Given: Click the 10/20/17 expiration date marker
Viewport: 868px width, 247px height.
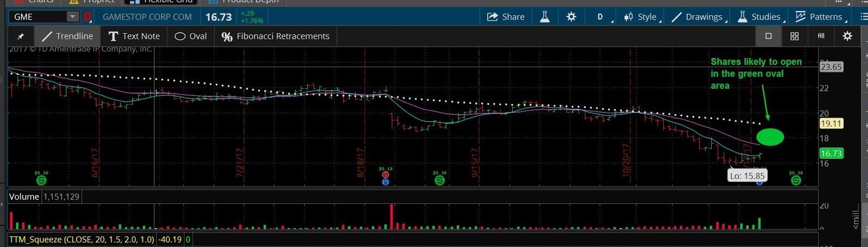Looking at the screenshot, I should (627, 160).
